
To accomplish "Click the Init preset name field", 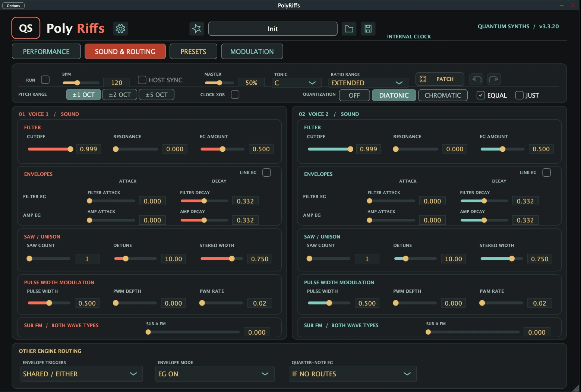I will pyautogui.click(x=273, y=29).
